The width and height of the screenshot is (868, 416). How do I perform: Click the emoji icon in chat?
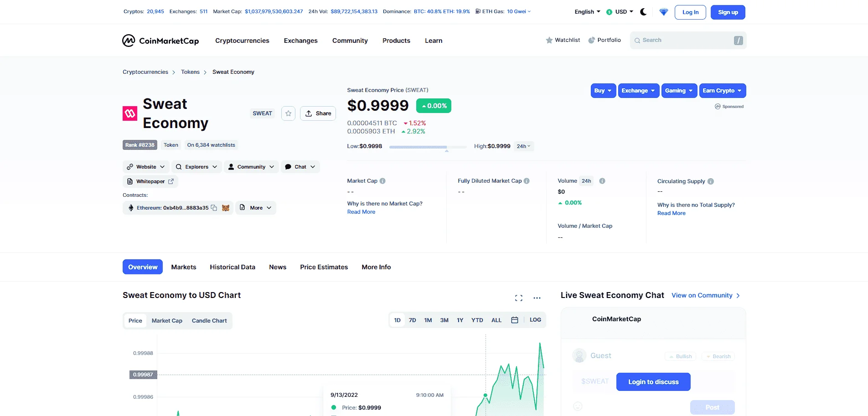coord(578,406)
